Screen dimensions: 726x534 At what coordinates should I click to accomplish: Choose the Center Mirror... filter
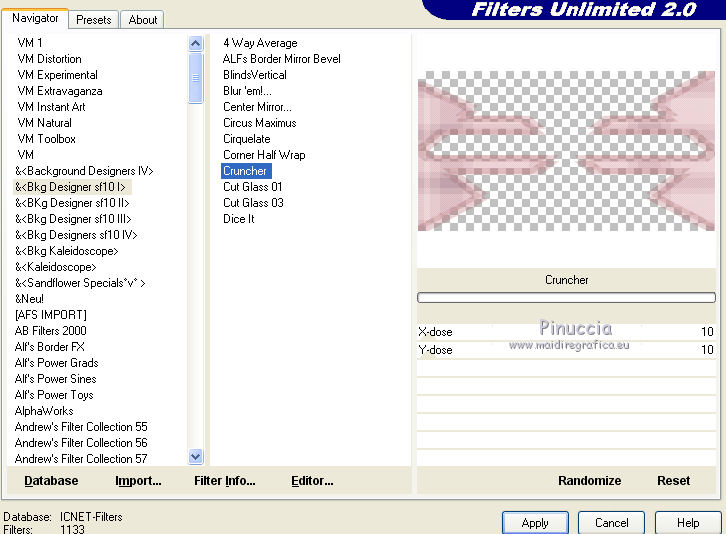coord(257,107)
